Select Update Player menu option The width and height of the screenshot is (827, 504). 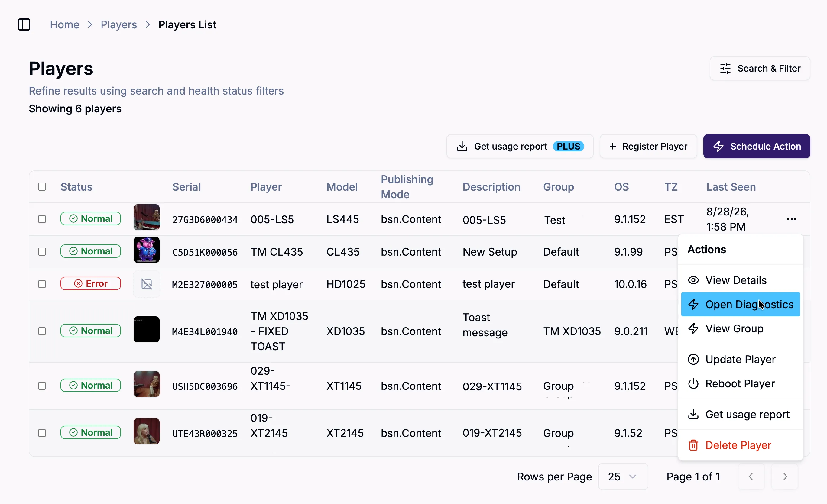click(x=741, y=359)
